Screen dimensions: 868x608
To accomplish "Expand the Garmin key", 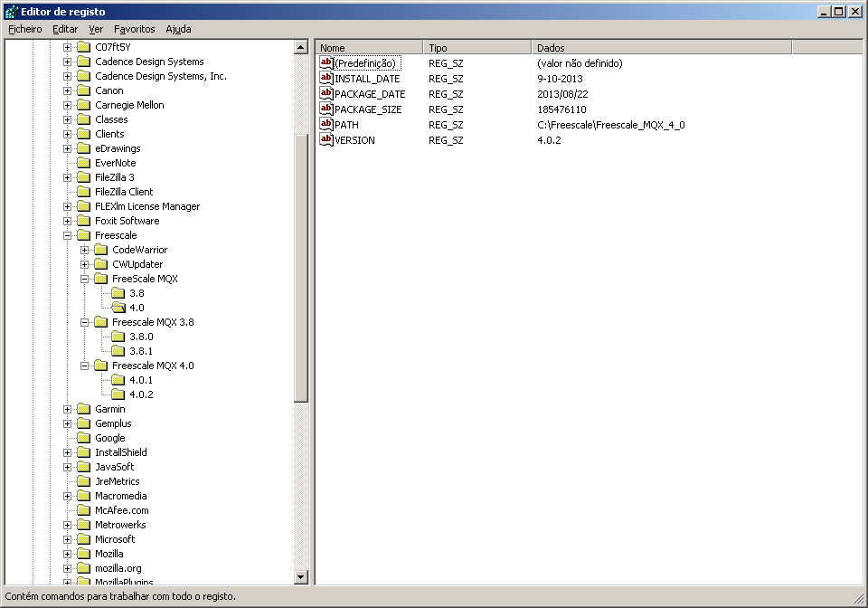I will click(x=67, y=409).
